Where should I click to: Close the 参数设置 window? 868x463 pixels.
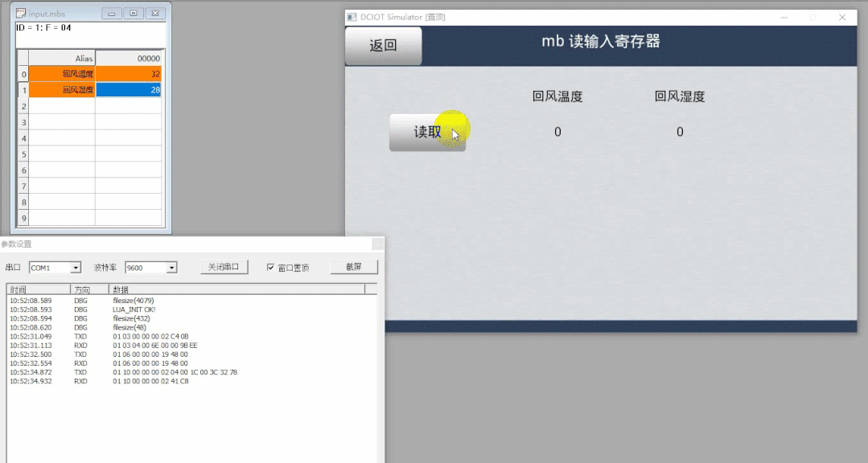click(x=377, y=244)
